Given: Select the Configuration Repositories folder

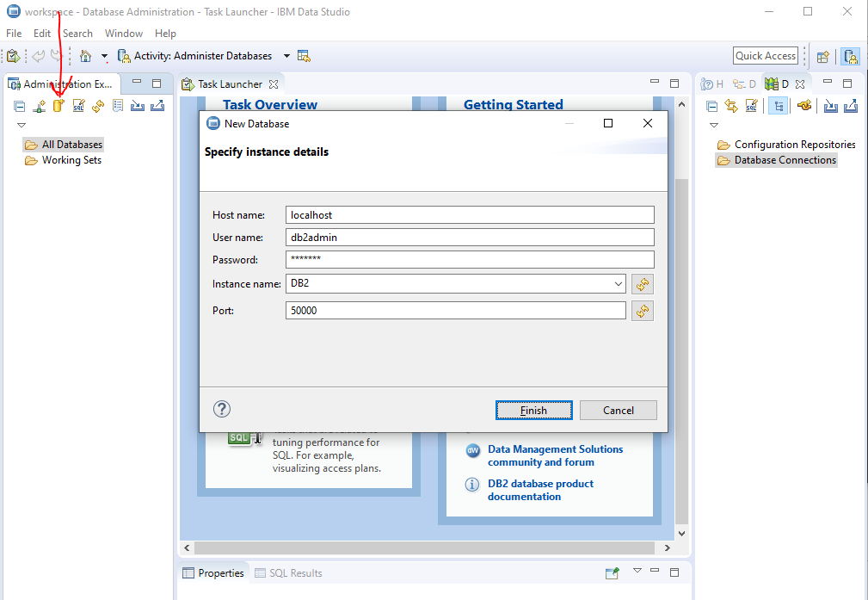Looking at the screenshot, I should tap(786, 145).
